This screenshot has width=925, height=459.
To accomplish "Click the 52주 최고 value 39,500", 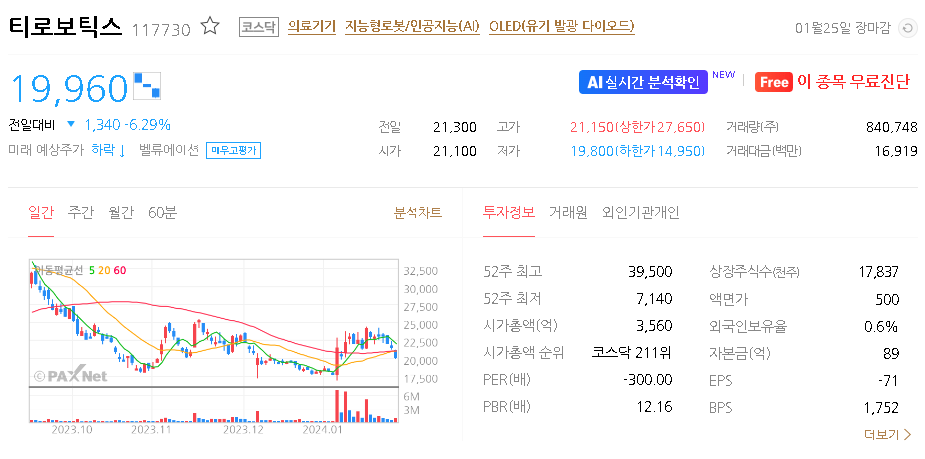I will [651, 272].
